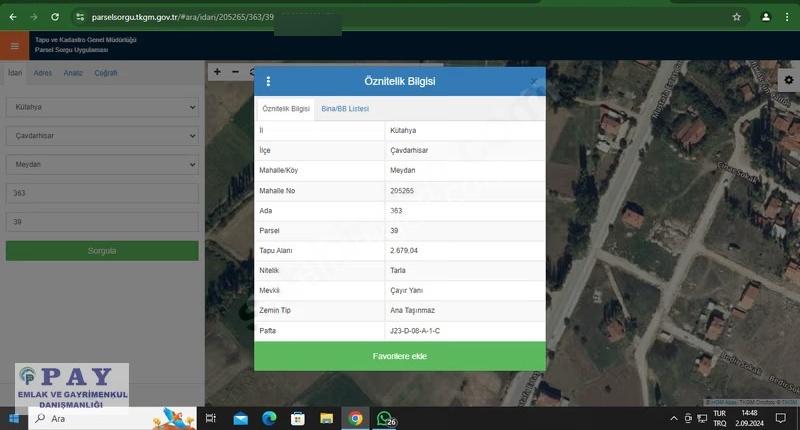Screen dimensions: 800x430
Task: Open the Windows Start menu
Action: (x=14, y=418)
